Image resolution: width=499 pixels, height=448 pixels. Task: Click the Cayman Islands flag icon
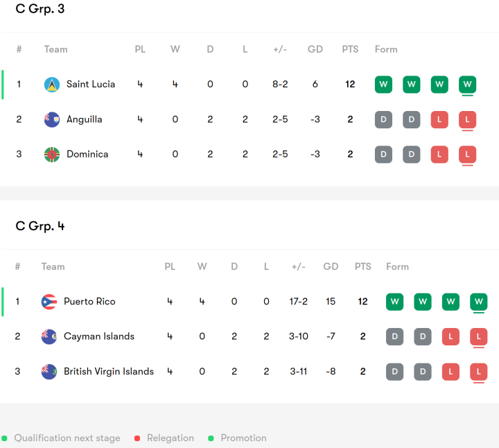49,336
